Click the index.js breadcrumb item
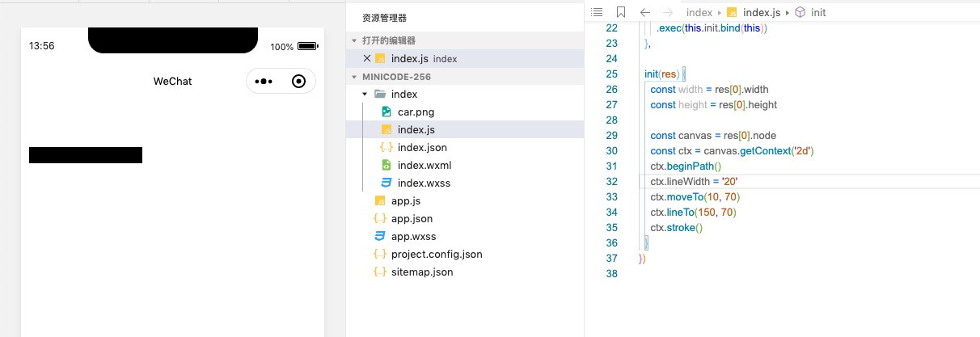Screen dimensions: 980x337 [761, 12]
